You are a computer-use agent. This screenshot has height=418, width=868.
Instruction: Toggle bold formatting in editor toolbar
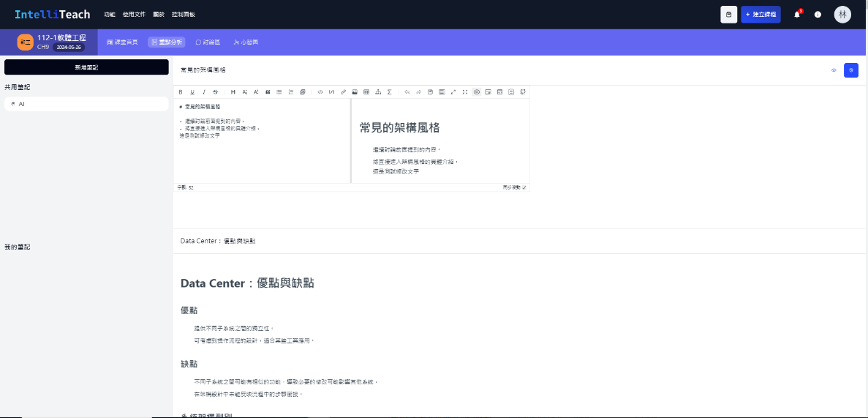[181, 92]
